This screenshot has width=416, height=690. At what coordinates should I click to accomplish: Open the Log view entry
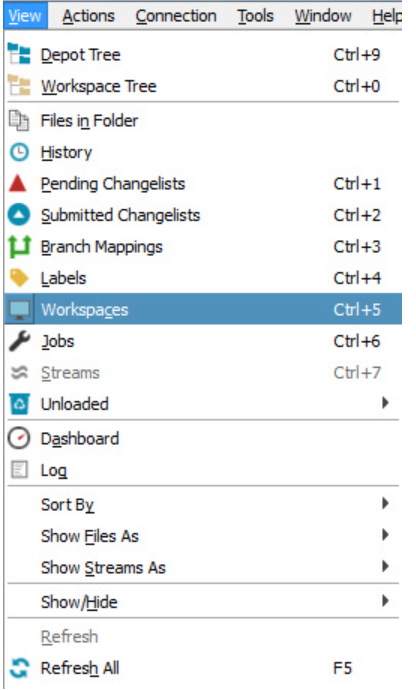pyautogui.click(x=203, y=470)
